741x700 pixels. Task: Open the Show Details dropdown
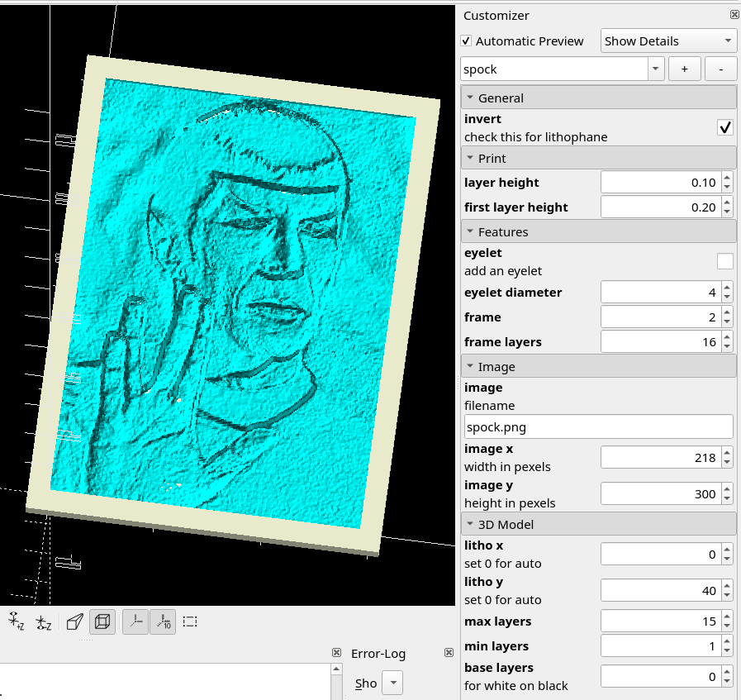pos(668,41)
